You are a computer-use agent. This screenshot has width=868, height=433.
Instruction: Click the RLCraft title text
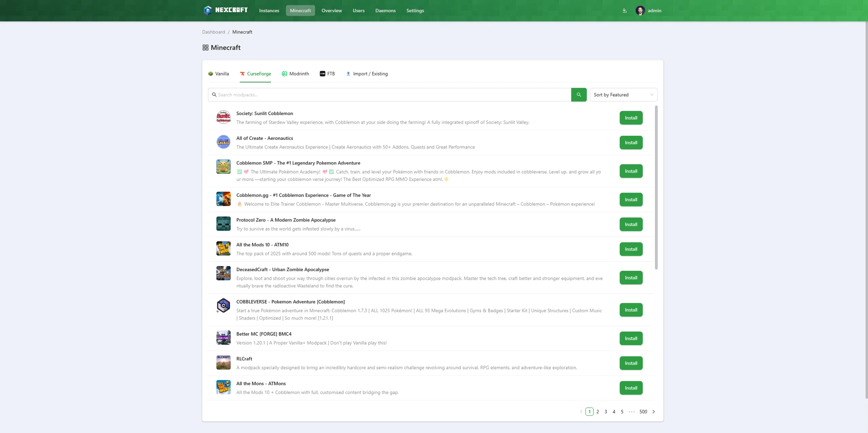(x=244, y=359)
